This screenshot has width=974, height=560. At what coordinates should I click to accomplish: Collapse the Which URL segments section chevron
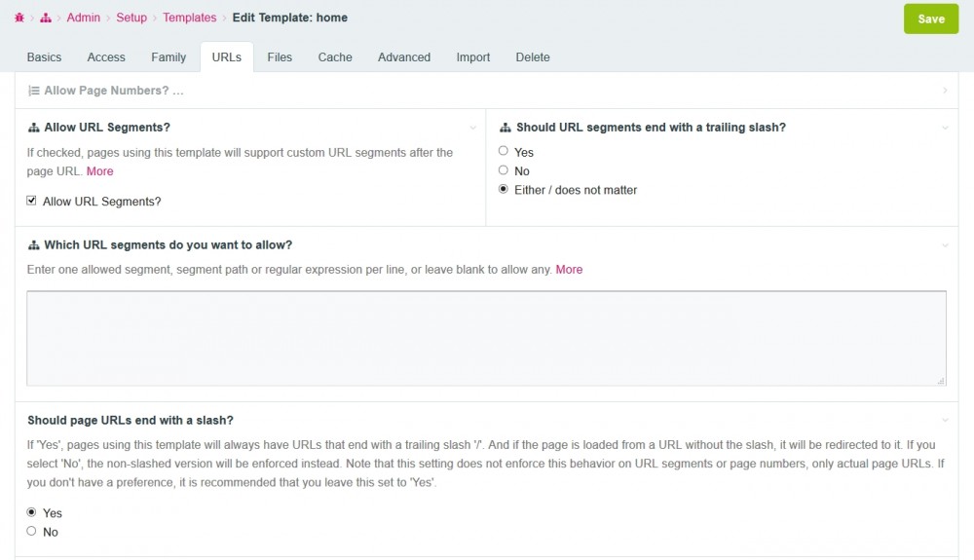coord(945,245)
